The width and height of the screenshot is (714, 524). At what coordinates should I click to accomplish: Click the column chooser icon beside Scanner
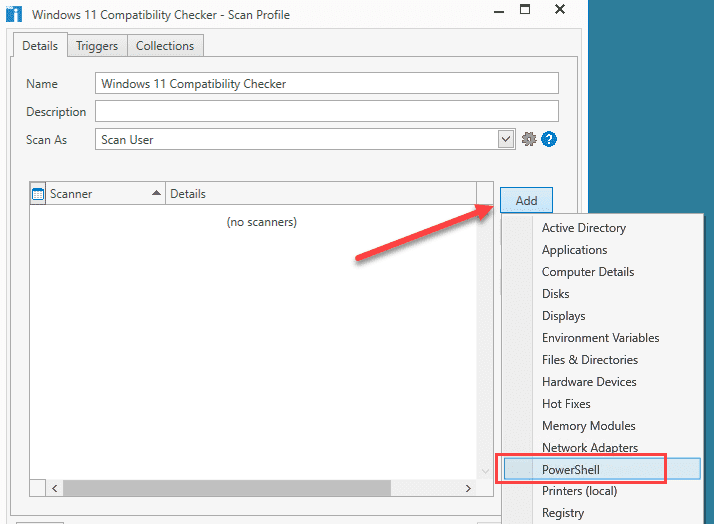[38, 194]
